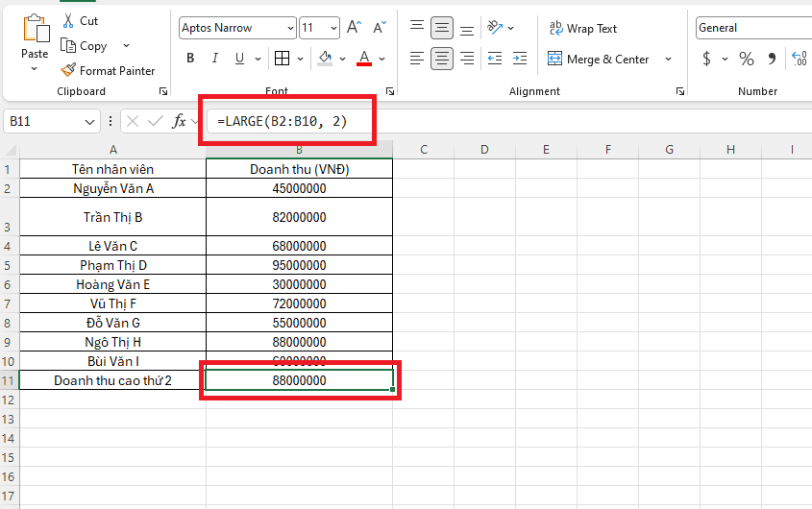Select cell B11 showing 88000000
This screenshot has height=509, width=812.
point(299,380)
